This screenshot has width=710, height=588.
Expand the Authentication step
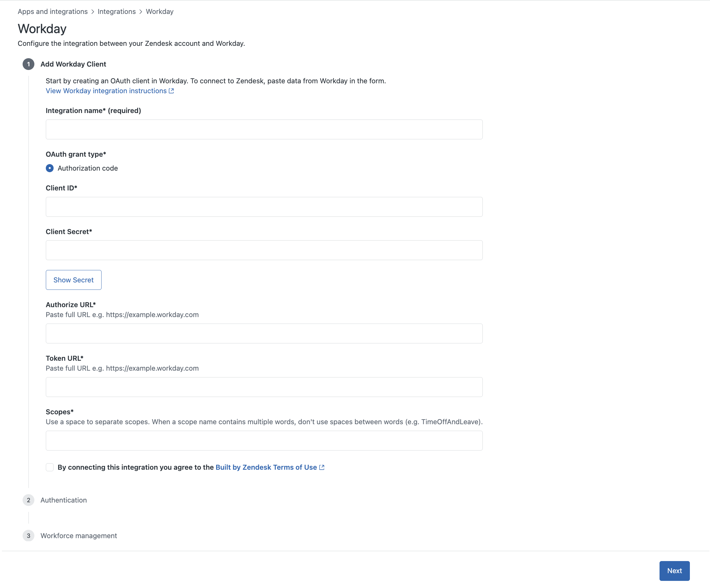[63, 500]
